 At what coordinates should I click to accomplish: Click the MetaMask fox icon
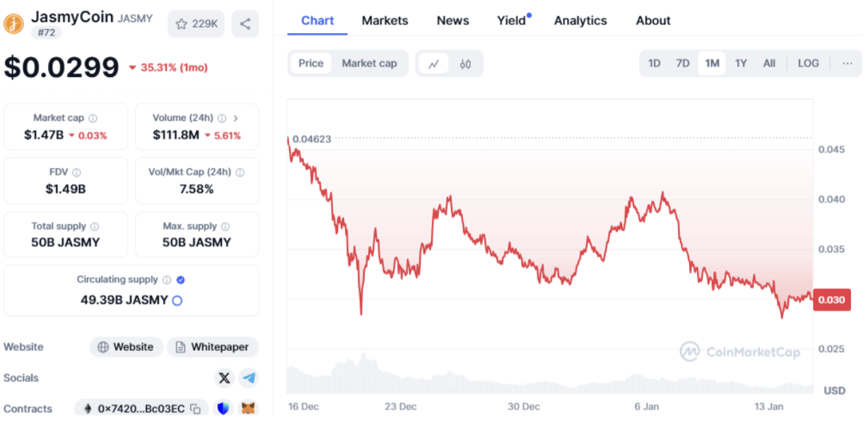pyautogui.click(x=248, y=409)
